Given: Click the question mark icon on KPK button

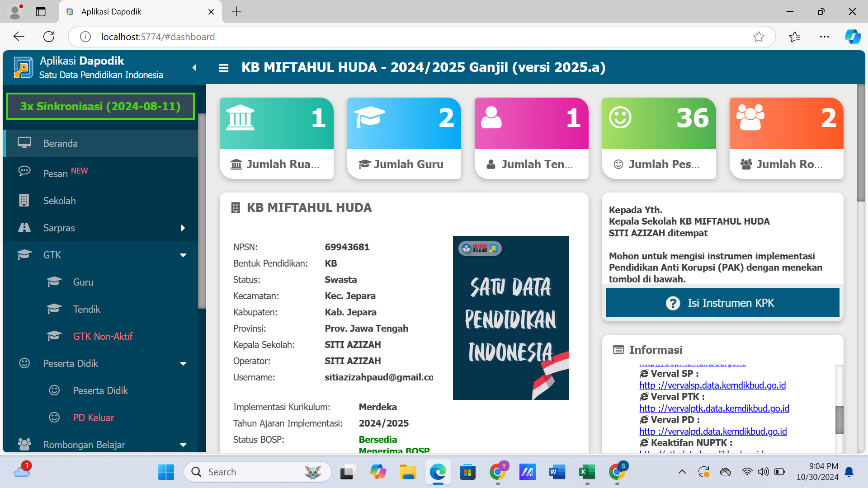Looking at the screenshot, I should click(673, 303).
